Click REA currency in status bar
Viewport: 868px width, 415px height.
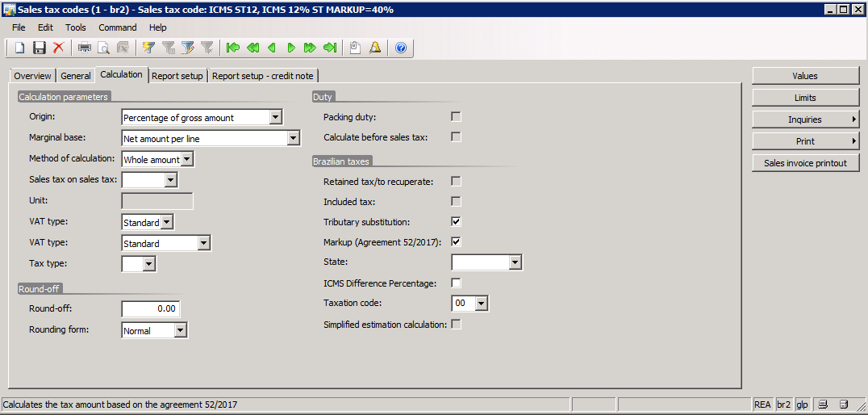[762, 405]
